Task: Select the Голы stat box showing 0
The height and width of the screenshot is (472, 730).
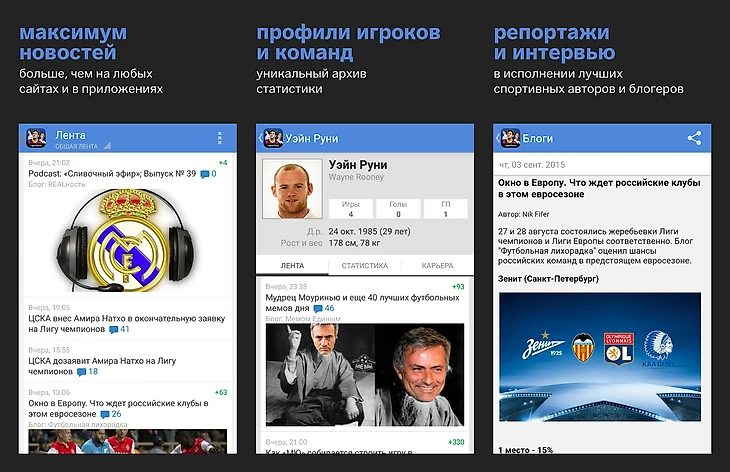Action: pyautogui.click(x=398, y=209)
